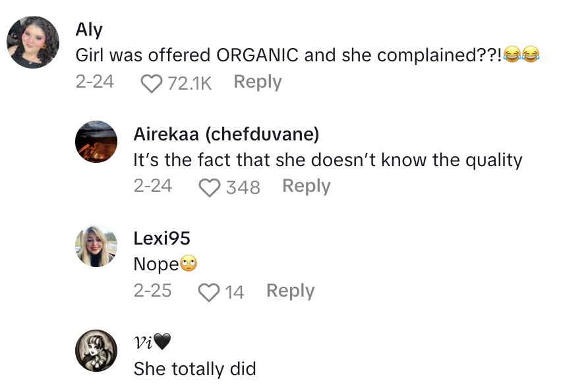Click the 2-25 timestamp on Lexi95's comment

[153, 289]
